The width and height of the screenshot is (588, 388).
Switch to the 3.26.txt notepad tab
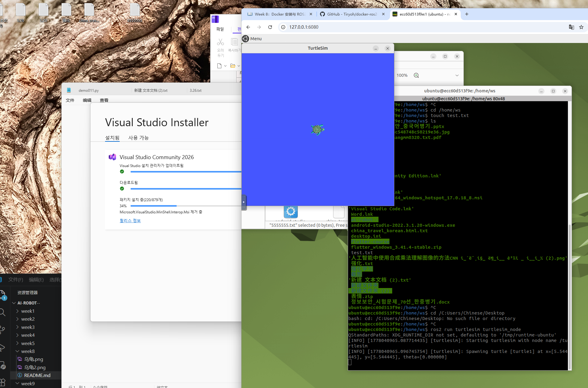pos(195,91)
